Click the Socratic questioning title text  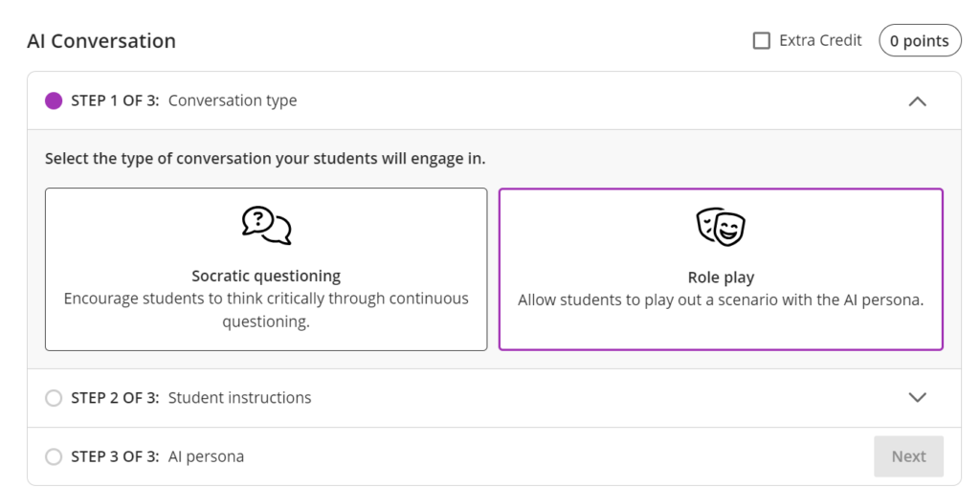[x=266, y=277]
